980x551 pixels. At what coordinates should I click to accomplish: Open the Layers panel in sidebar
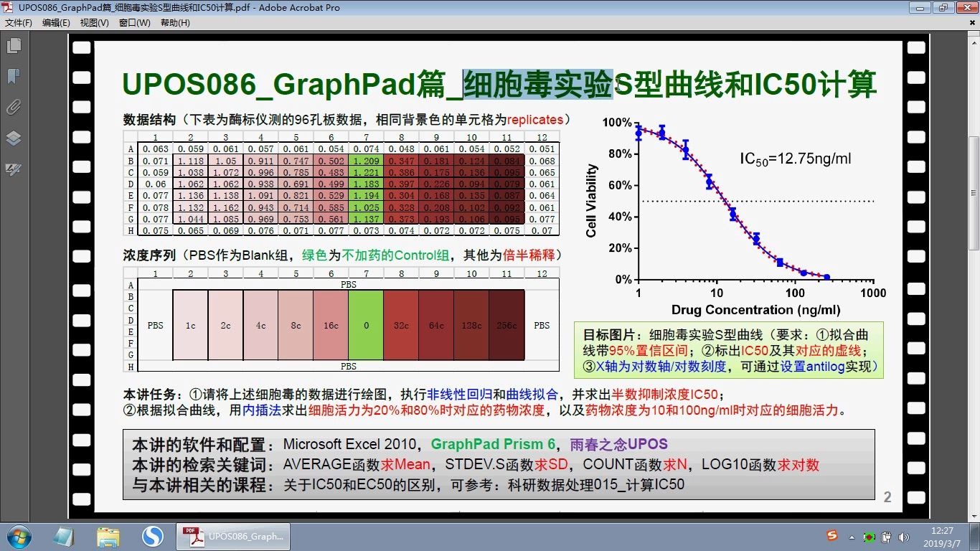coord(14,138)
